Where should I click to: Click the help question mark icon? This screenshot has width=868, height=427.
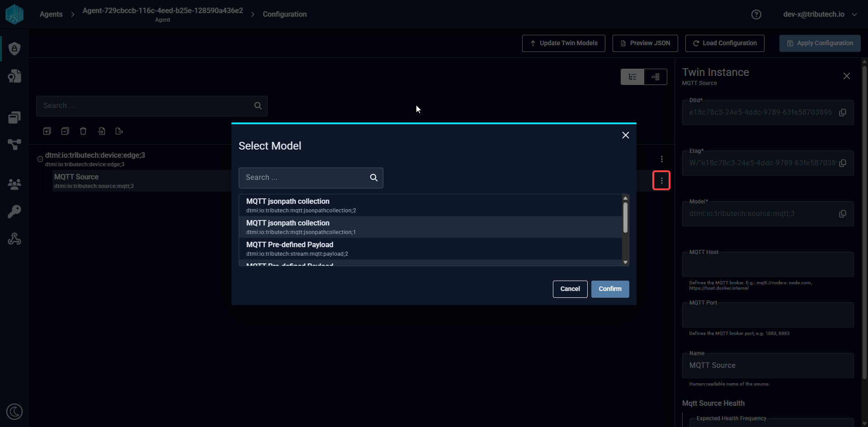(x=756, y=14)
